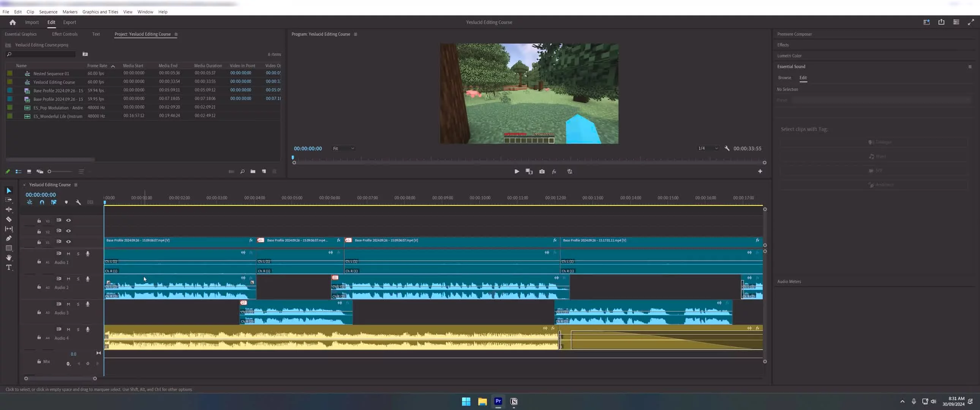Screen dimensions: 980x410
Task: Select the Pen tool
Action: (x=9, y=238)
